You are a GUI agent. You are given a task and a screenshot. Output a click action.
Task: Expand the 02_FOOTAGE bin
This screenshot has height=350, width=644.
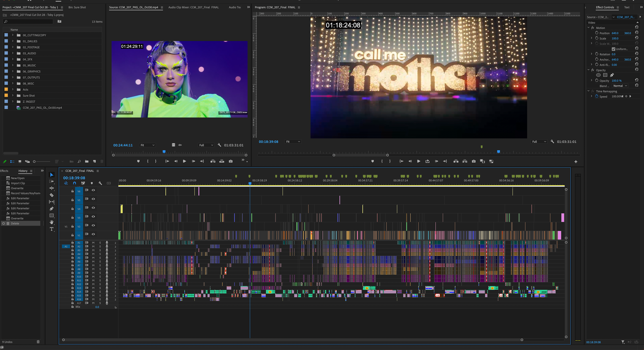pos(13,47)
